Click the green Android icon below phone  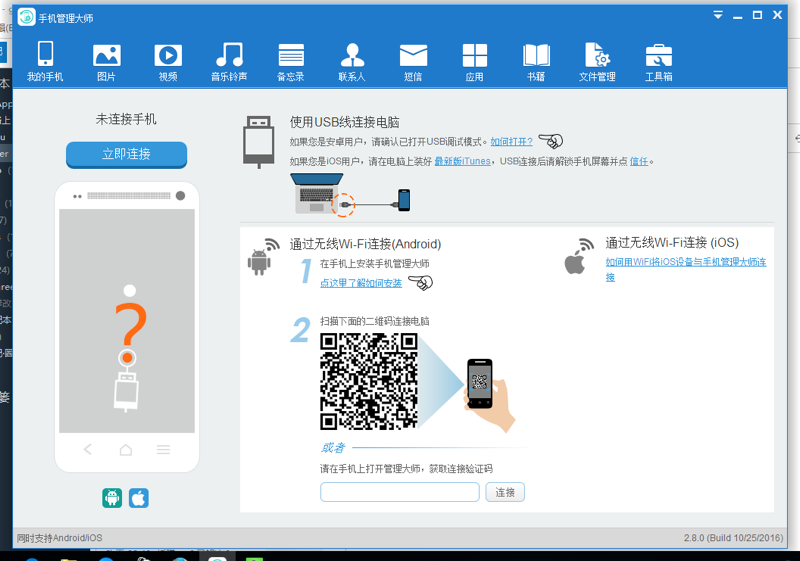(x=112, y=498)
